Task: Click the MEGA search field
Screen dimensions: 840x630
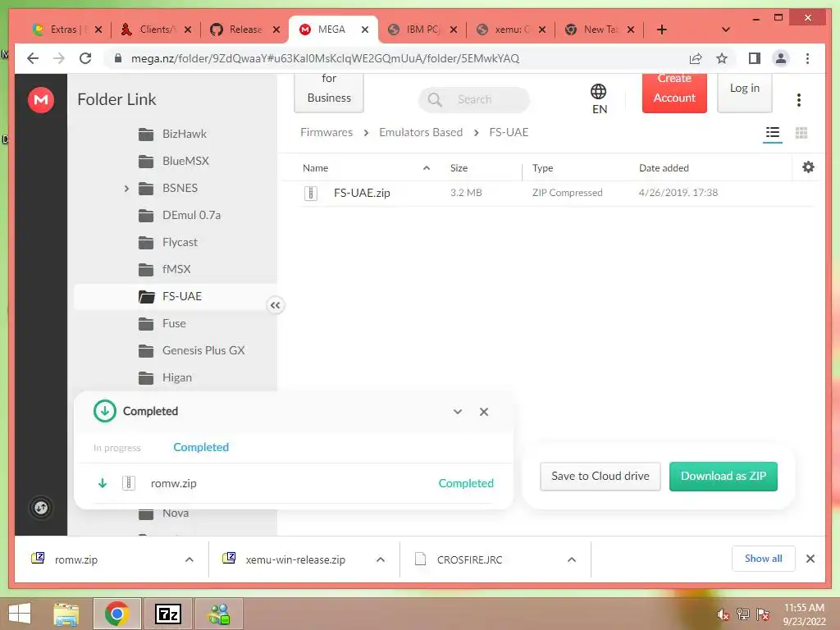Action: [474, 99]
